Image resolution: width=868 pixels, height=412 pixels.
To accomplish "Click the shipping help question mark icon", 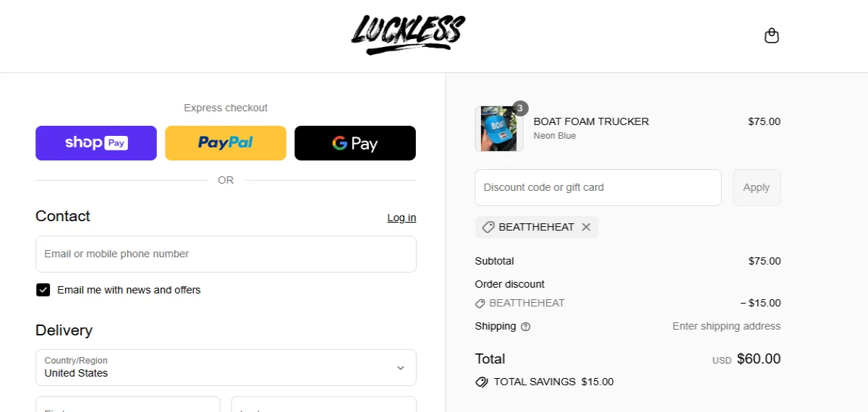I will [x=526, y=327].
